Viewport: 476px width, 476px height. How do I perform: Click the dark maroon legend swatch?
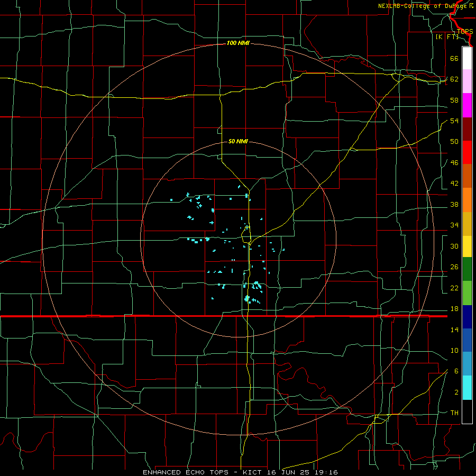tap(467, 129)
